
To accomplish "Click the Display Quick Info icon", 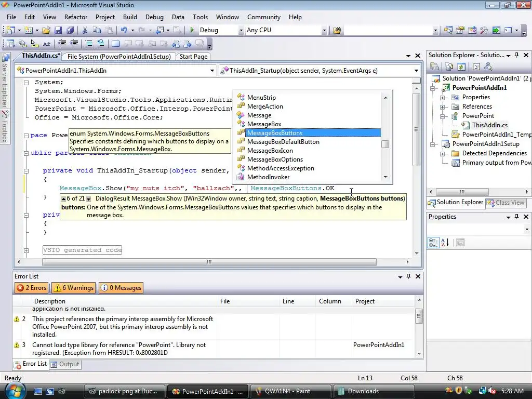I will point(35,44).
